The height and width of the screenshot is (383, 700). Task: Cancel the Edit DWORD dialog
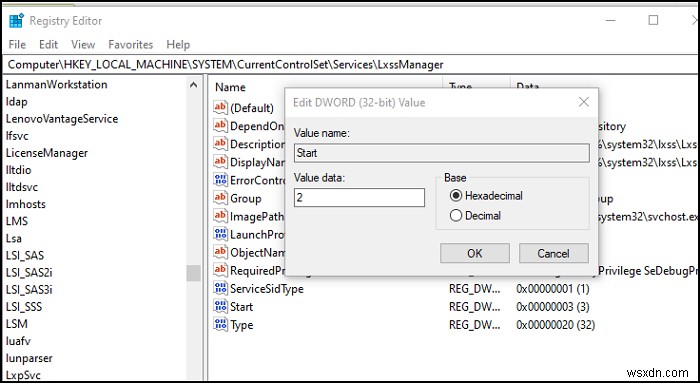click(x=554, y=253)
